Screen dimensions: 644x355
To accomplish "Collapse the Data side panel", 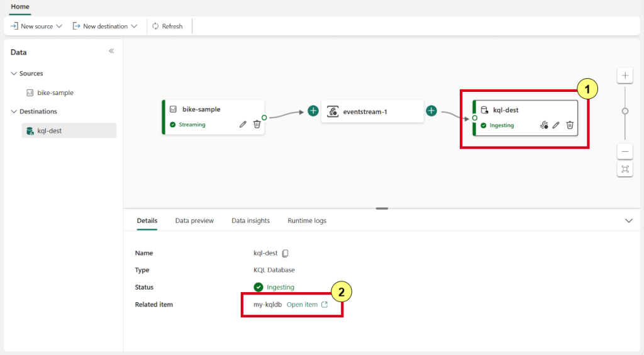I will pyautogui.click(x=111, y=51).
